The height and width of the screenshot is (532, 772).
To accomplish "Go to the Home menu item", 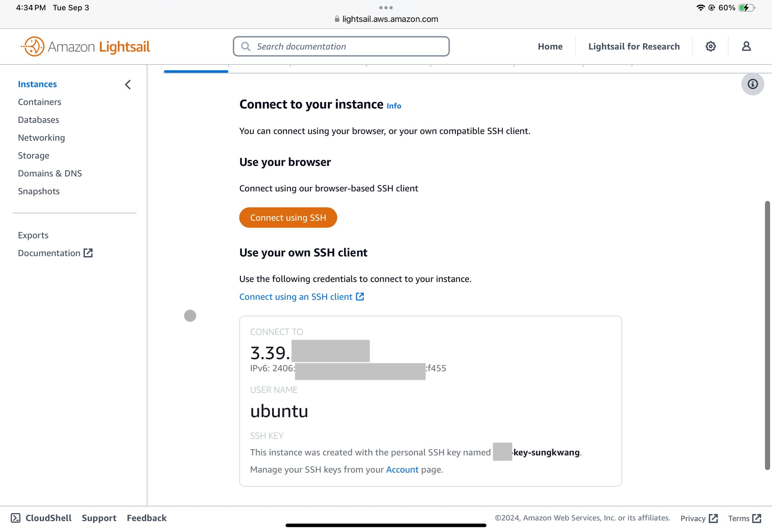I will pos(550,46).
